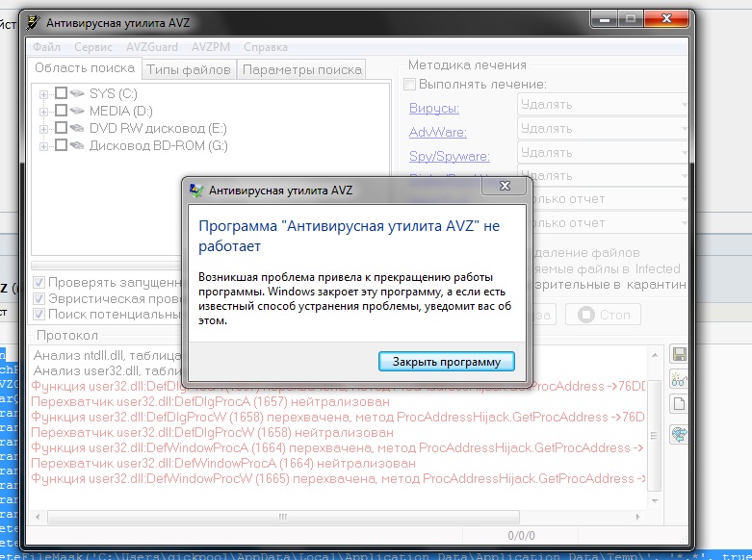Open the Сервис menu

[93, 47]
